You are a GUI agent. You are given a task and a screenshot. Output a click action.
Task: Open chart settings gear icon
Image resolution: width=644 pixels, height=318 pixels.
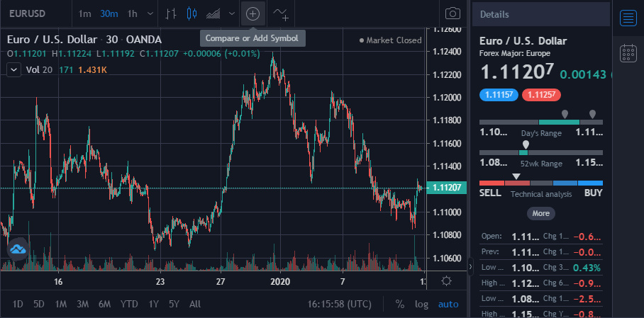point(446,281)
